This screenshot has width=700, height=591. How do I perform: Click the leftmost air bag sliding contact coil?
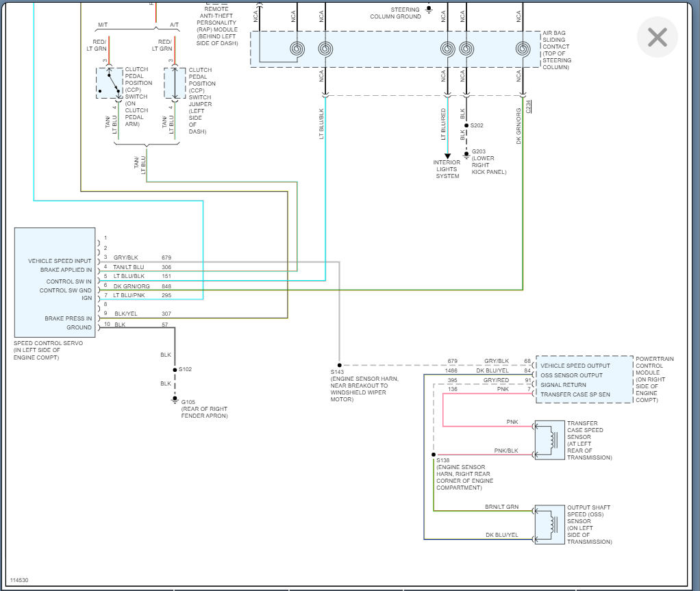297,49
